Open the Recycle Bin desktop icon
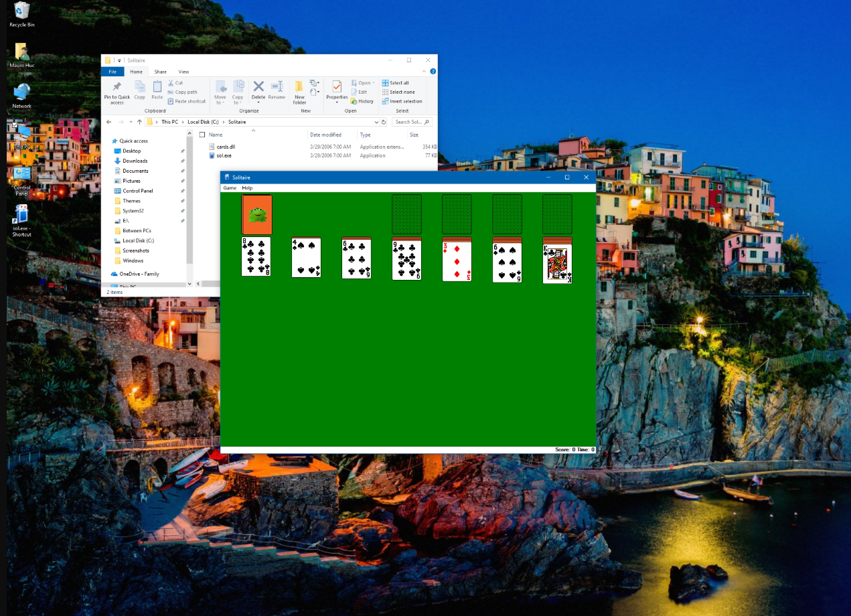 (21, 10)
